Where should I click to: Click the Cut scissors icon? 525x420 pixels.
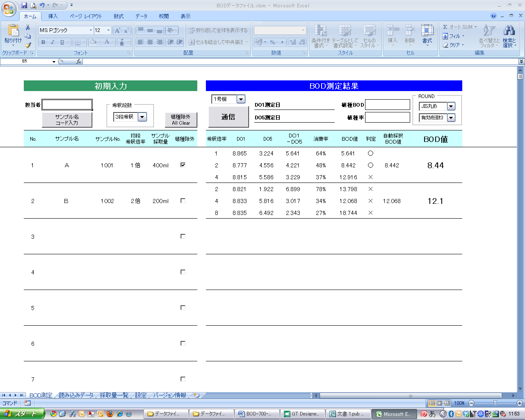coord(27,27)
